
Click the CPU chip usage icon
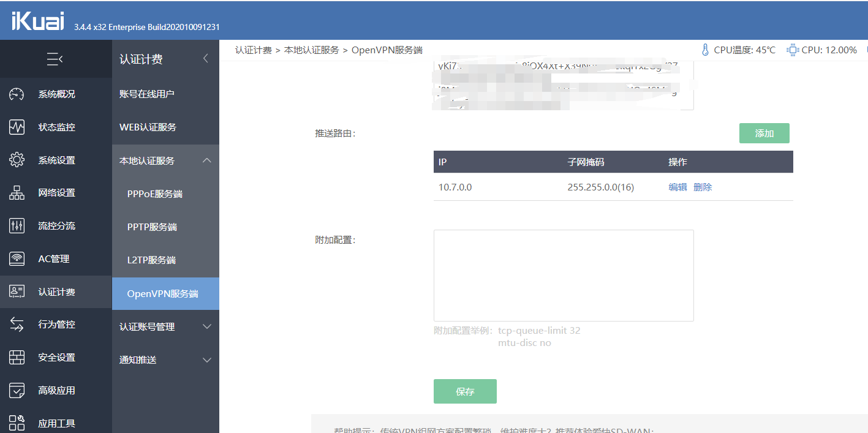[793, 50]
